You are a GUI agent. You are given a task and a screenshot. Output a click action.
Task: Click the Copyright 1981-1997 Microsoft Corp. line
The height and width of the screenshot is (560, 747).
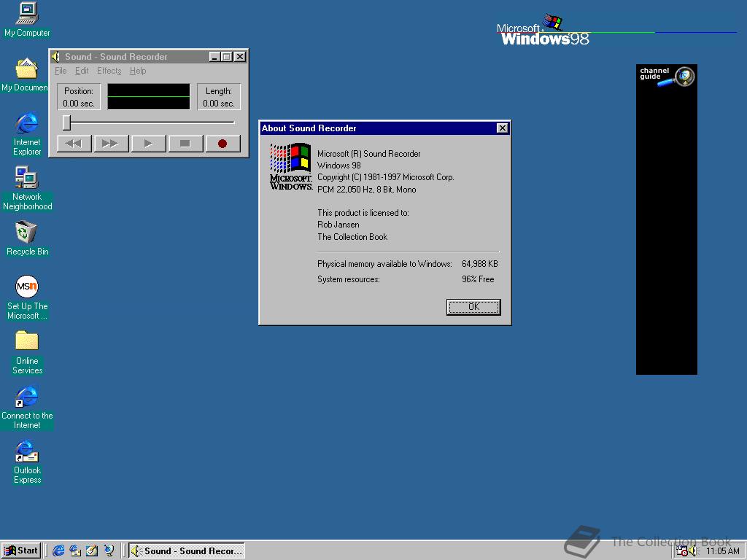click(x=385, y=177)
